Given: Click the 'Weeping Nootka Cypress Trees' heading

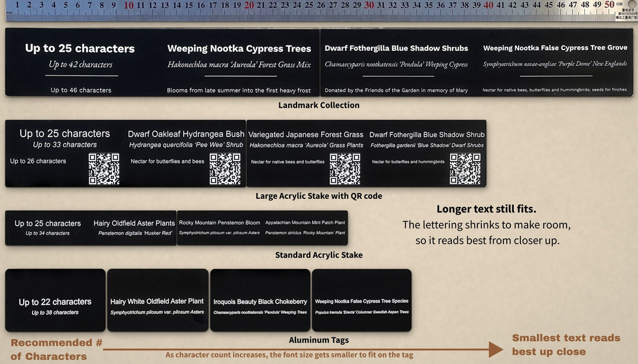Looking at the screenshot, I should point(239,49).
